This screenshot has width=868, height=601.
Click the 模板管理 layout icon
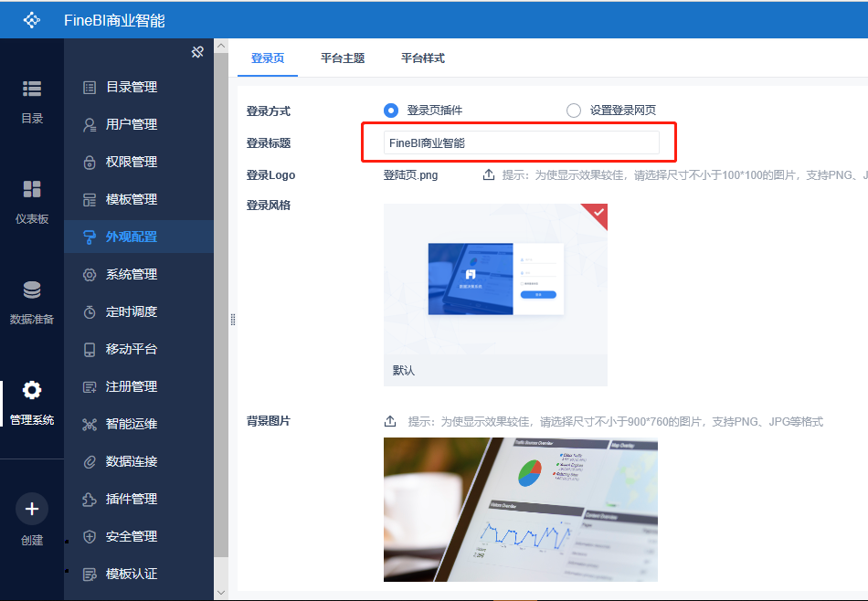[90, 200]
